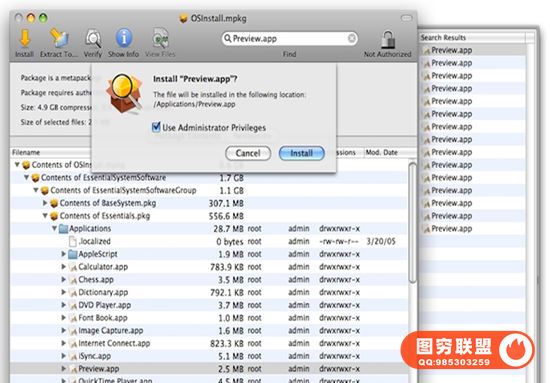
Task: Expand iSync.app contents
Action: pyautogui.click(x=63, y=356)
